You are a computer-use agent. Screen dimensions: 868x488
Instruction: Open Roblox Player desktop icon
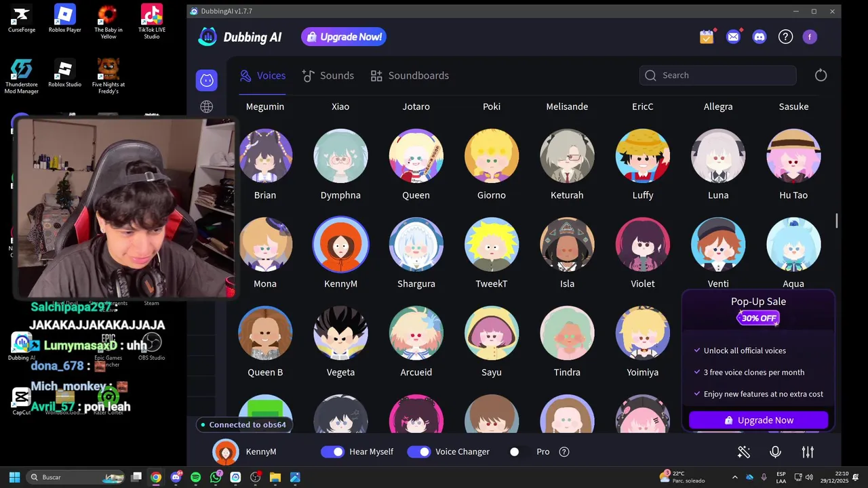click(65, 19)
